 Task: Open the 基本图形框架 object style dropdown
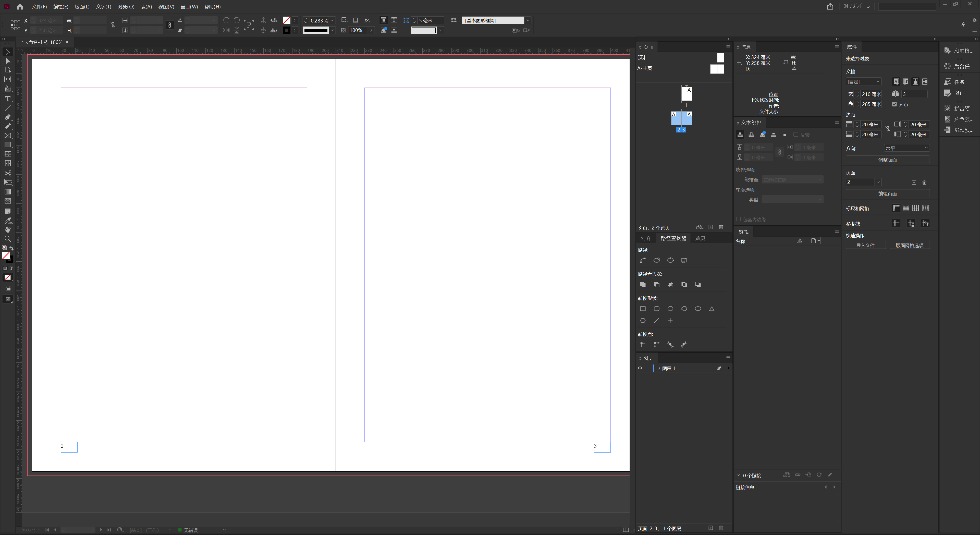tap(528, 21)
